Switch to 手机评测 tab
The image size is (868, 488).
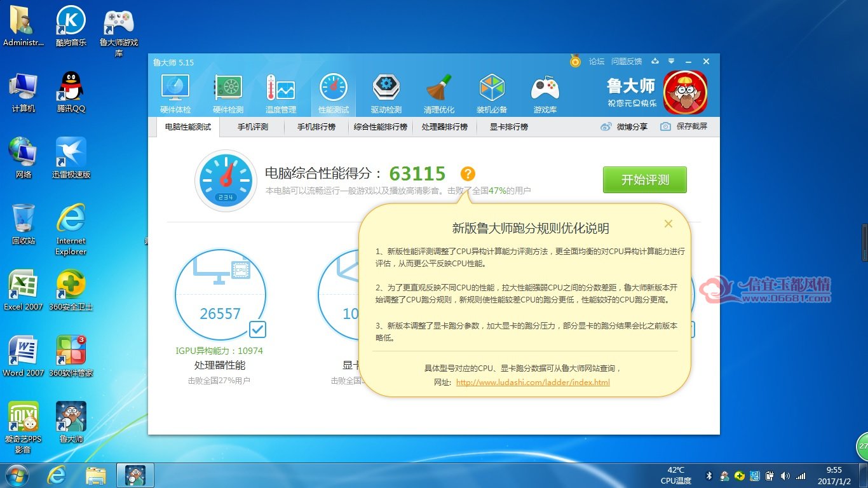(x=253, y=127)
